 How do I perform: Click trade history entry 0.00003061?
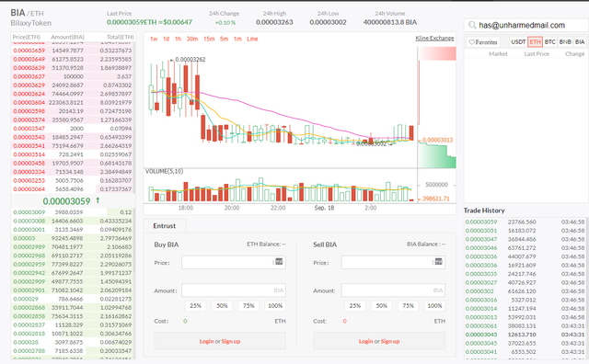[x=525, y=326]
